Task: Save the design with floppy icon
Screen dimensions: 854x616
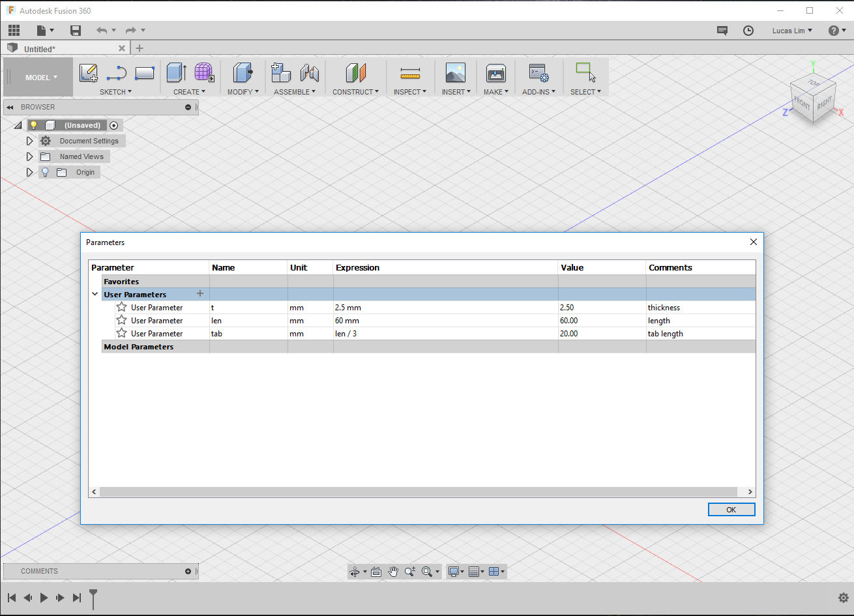Action: pos(76,30)
